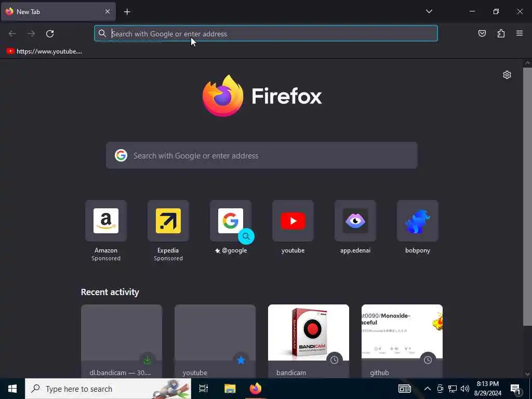
Task: Click the reload page button
Action: coord(50,34)
